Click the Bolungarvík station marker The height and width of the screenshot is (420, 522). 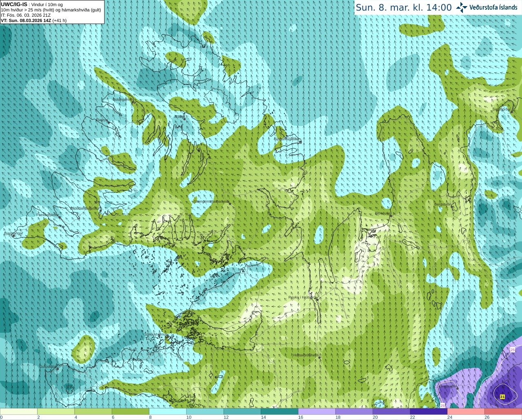click(x=133, y=102)
